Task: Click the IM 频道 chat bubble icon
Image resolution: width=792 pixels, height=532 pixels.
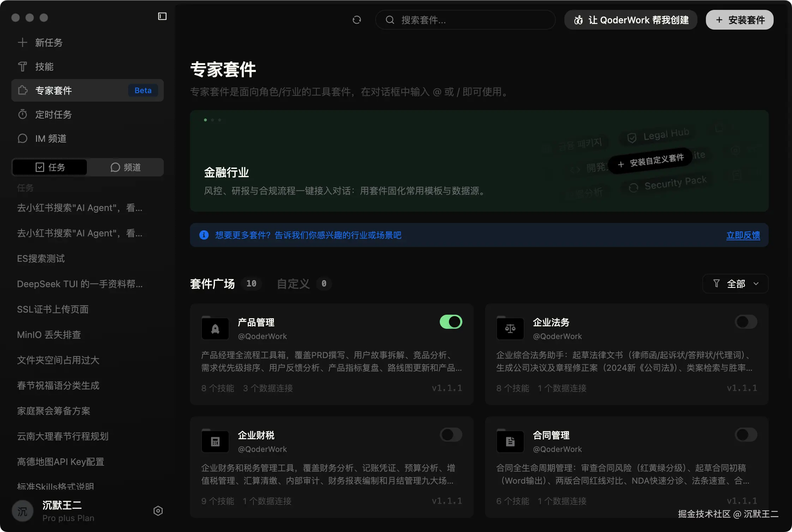Action: point(23,138)
